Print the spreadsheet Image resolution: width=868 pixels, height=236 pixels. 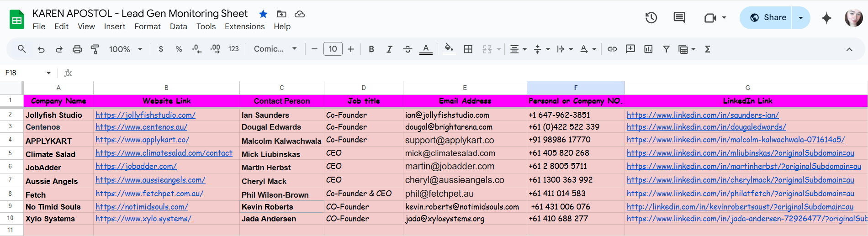tap(77, 49)
